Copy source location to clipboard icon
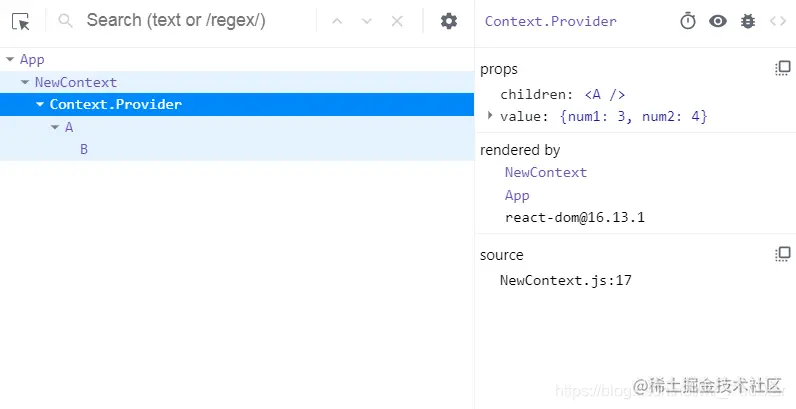Viewport: 796px width, 409px height. tap(783, 254)
